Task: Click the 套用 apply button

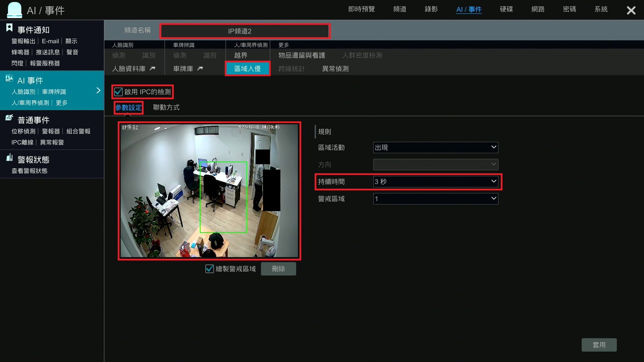Action: click(599, 345)
